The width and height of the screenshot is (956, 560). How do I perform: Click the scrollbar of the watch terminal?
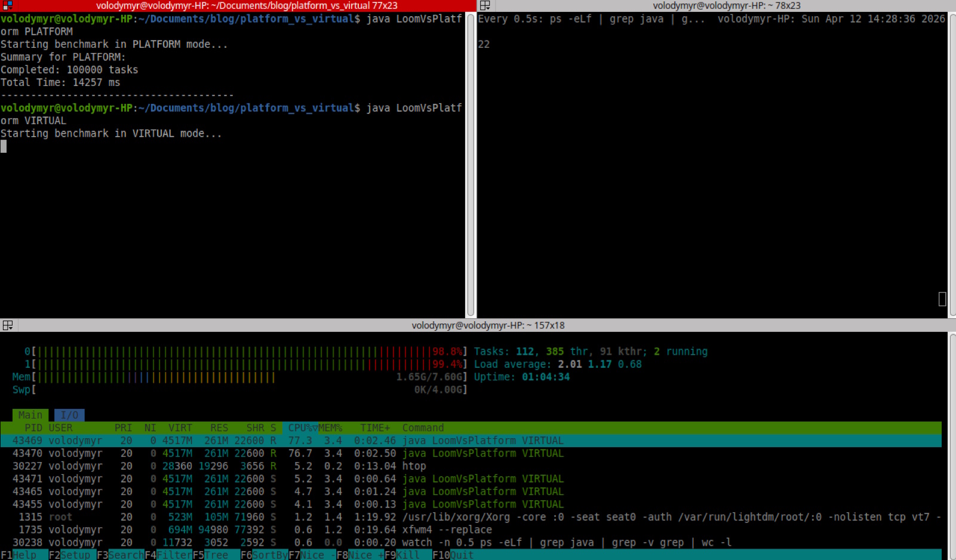[x=952, y=164]
